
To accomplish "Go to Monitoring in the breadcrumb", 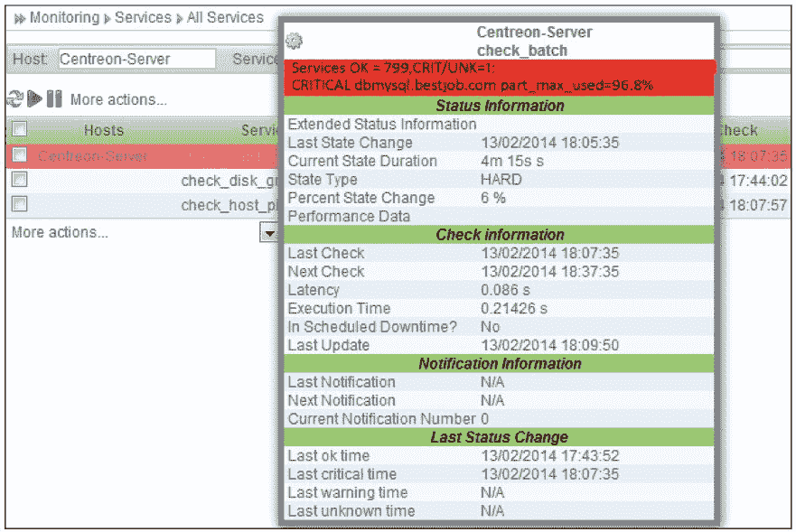I will pos(64,18).
